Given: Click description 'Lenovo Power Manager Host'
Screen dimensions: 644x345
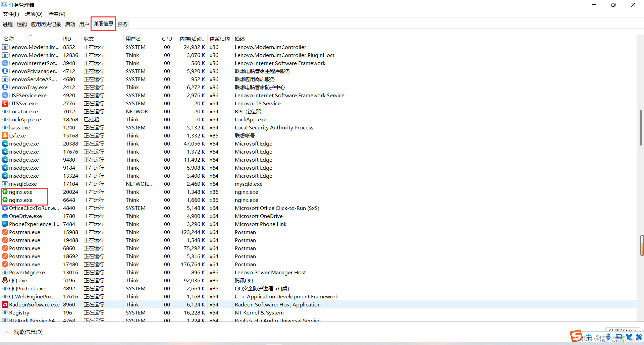Looking at the screenshot, I should [270, 272].
